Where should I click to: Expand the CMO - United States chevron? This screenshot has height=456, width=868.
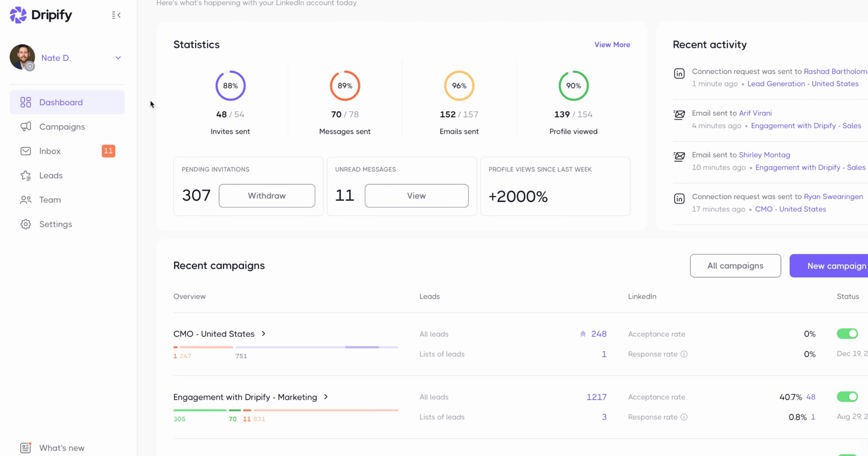pyautogui.click(x=264, y=334)
